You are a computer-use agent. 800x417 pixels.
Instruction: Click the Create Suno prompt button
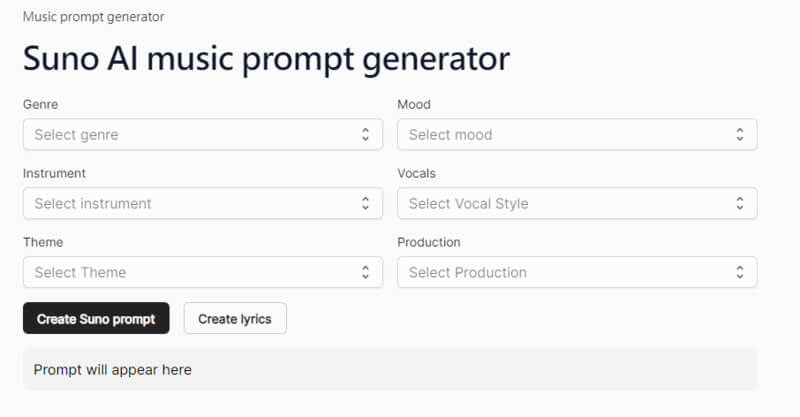[96, 318]
